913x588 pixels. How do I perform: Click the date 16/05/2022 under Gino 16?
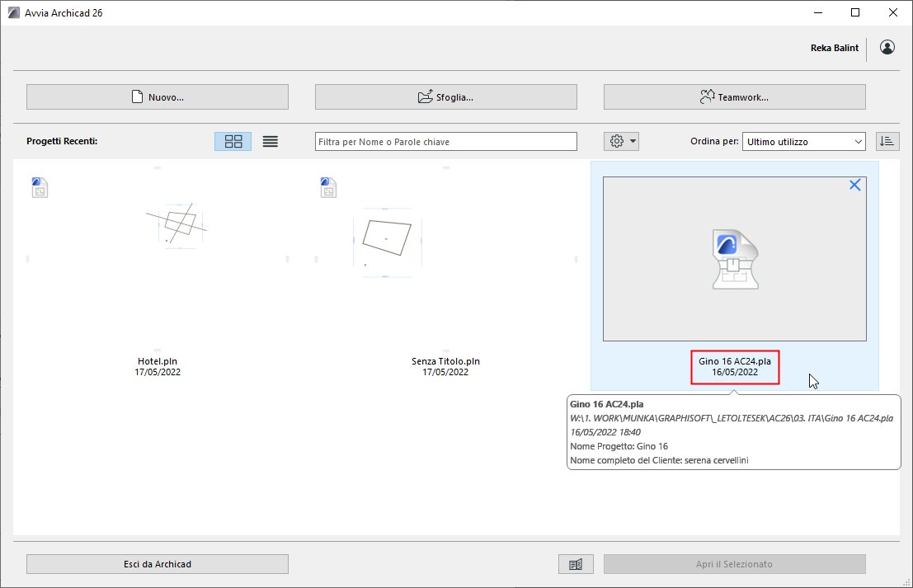pyautogui.click(x=735, y=373)
